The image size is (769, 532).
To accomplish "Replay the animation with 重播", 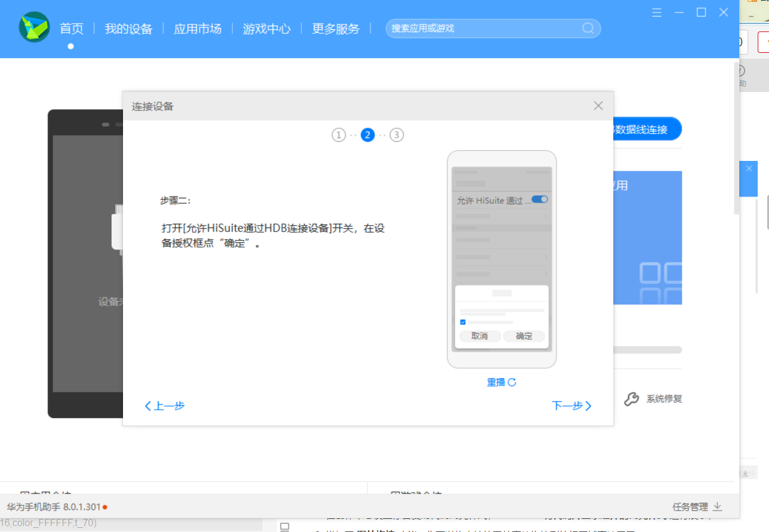I will tap(502, 382).
